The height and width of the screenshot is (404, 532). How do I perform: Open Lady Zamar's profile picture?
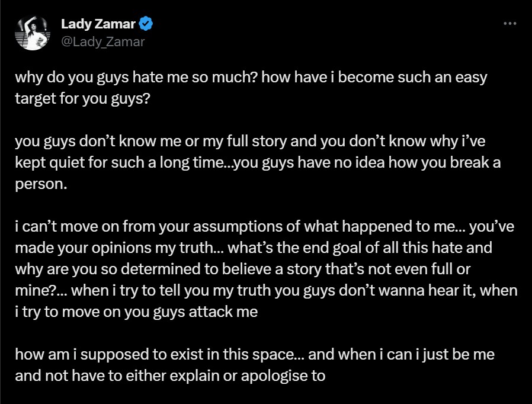click(34, 33)
